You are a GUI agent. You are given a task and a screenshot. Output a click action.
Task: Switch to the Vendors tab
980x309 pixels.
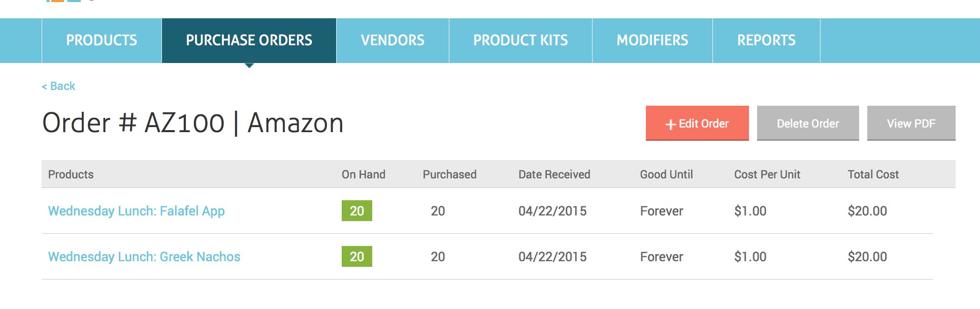click(393, 41)
